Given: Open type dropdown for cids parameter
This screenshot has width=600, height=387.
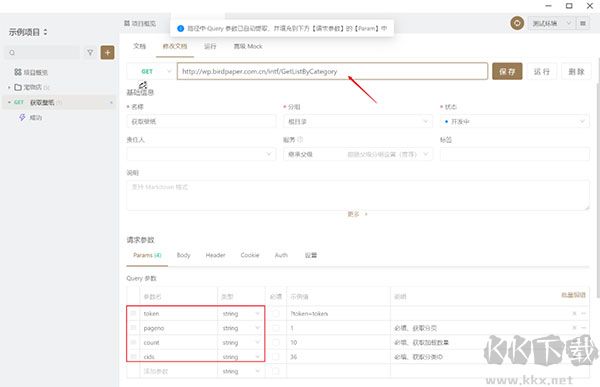Looking at the screenshot, I should click(x=241, y=357).
